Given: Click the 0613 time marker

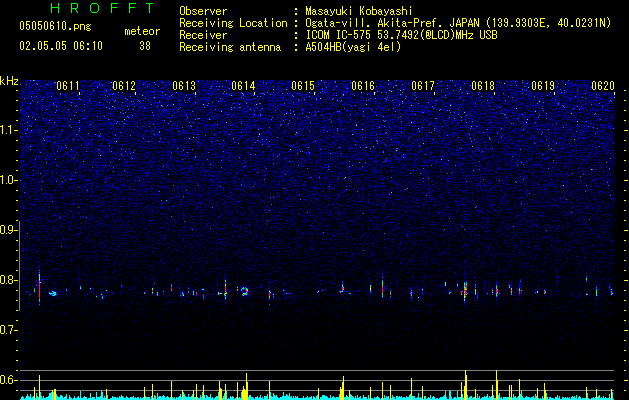Looking at the screenshot, I should click(x=184, y=86).
